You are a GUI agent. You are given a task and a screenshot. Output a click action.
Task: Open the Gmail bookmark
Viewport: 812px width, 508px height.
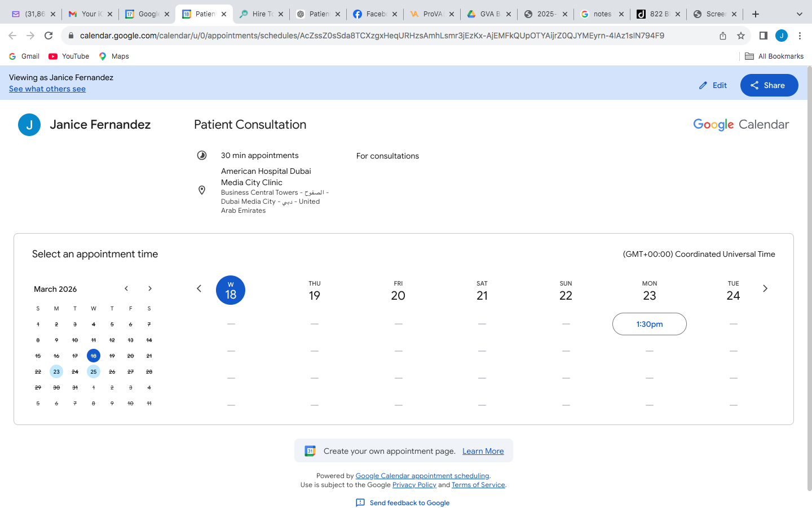click(x=24, y=56)
